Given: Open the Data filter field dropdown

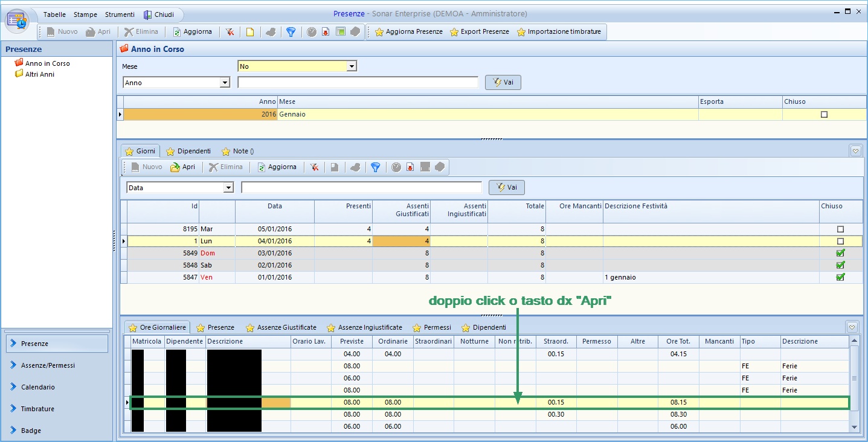Looking at the screenshot, I should 228,188.
